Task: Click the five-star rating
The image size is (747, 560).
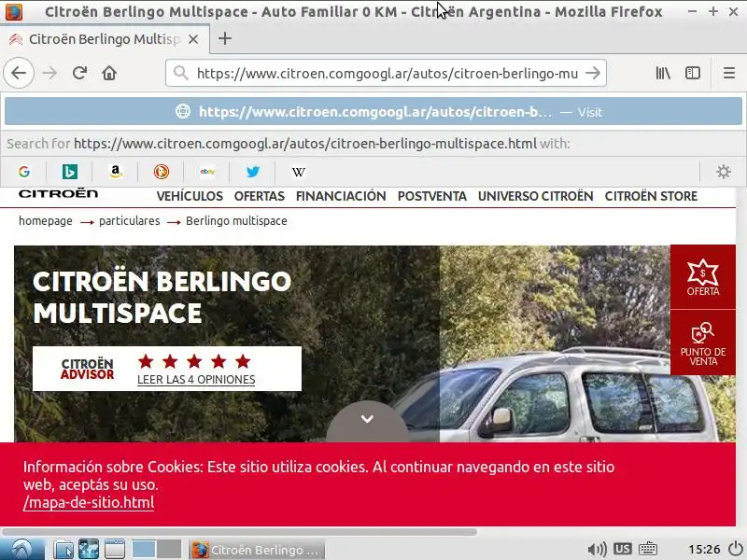Action: pos(194,361)
